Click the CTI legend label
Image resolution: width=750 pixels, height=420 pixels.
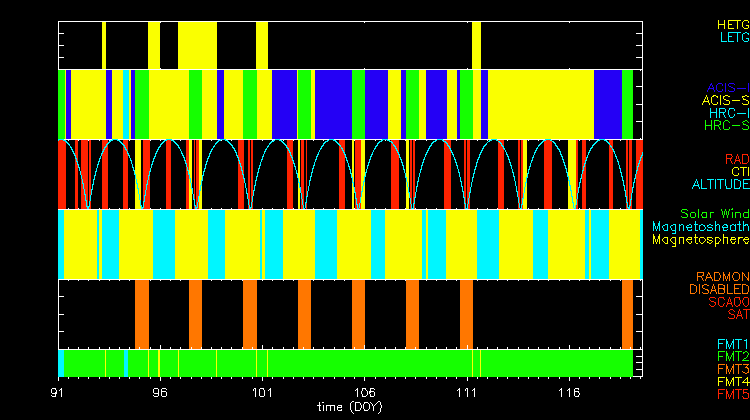click(x=738, y=172)
